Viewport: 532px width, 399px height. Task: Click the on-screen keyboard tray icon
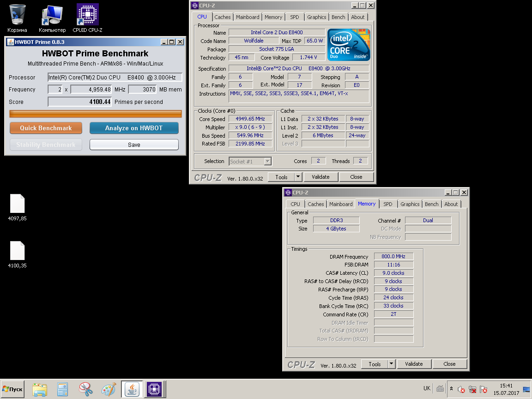point(440,389)
